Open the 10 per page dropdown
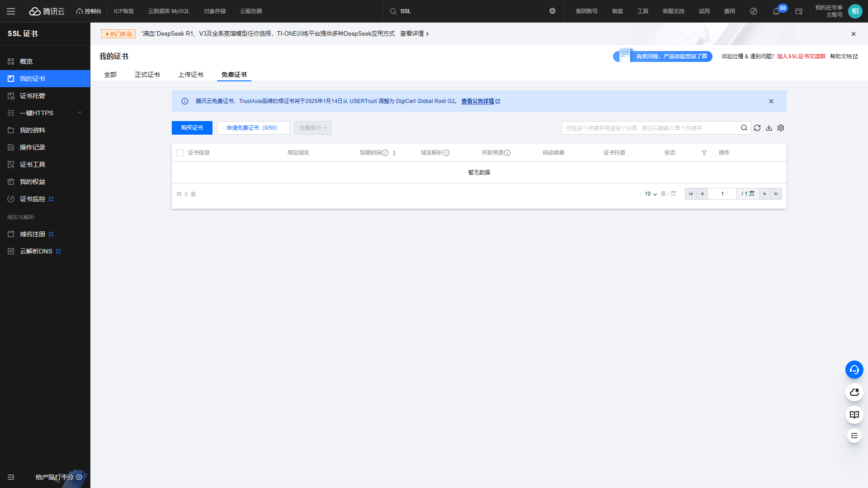The width and height of the screenshot is (868, 488). [x=651, y=194]
